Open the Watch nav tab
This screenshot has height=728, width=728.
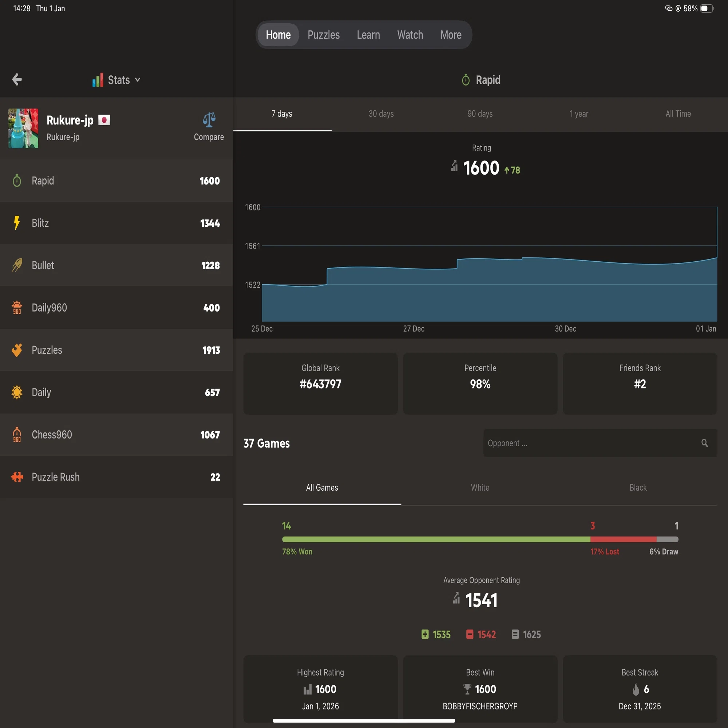(410, 35)
